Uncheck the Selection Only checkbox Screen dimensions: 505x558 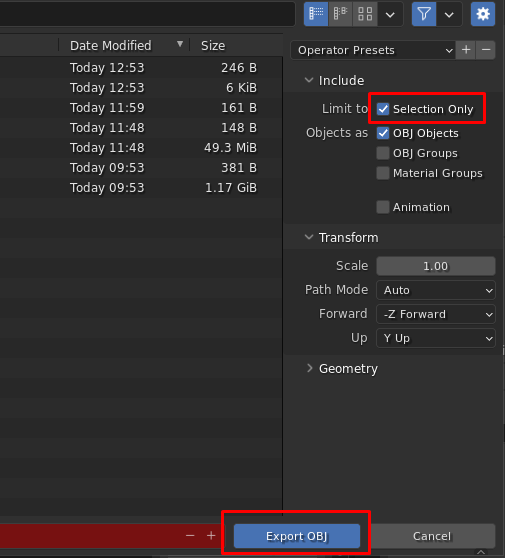(x=383, y=109)
